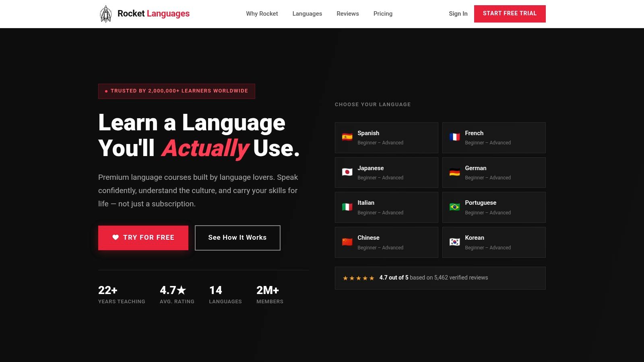Click the Japanese flag icon
Viewport: 644px width, 362px height.
tap(347, 172)
